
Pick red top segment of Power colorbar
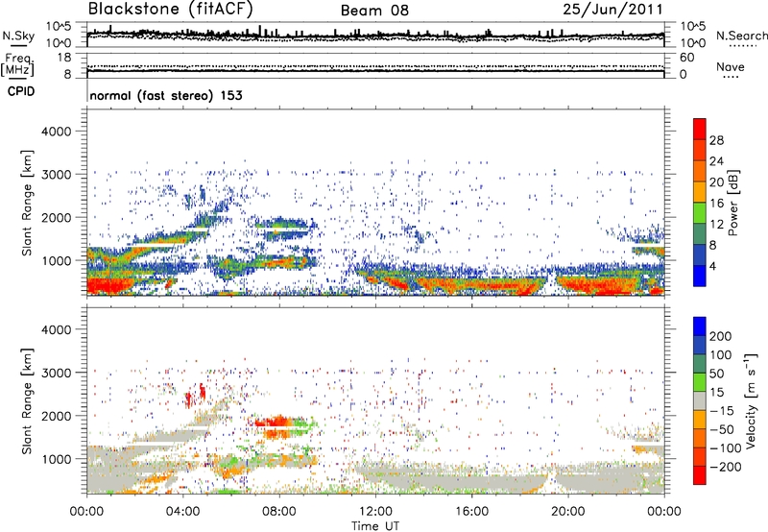[x=700, y=129]
